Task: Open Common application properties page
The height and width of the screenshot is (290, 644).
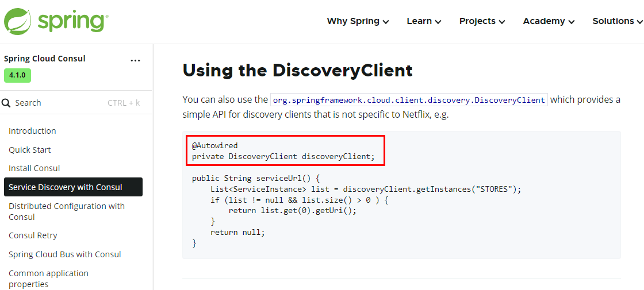Action: point(48,279)
